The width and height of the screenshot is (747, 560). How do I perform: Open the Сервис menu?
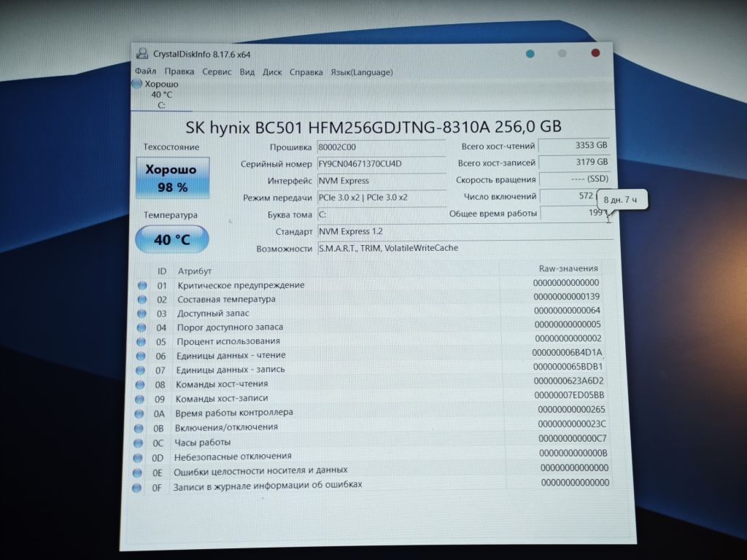[x=217, y=72]
